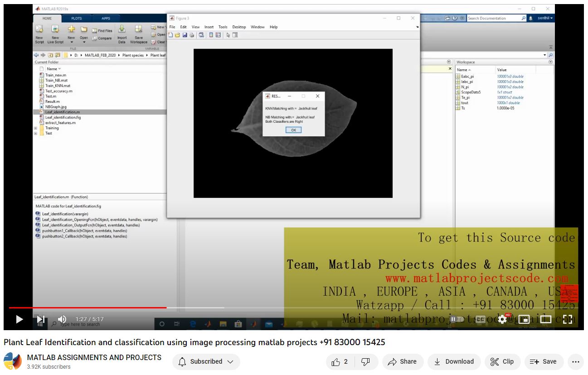Click the MATLAB help question mark icon
Viewport: 588px width, 375px height.
pos(455,18)
